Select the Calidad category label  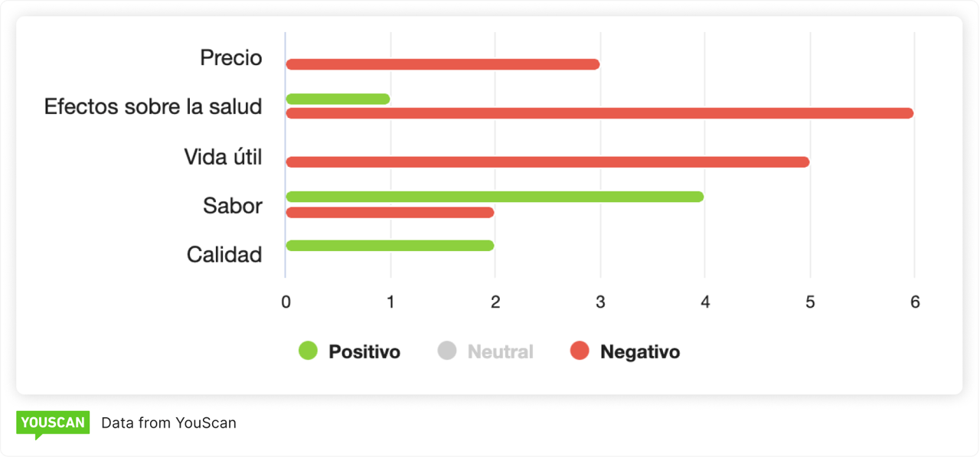[x=224, y=254]
